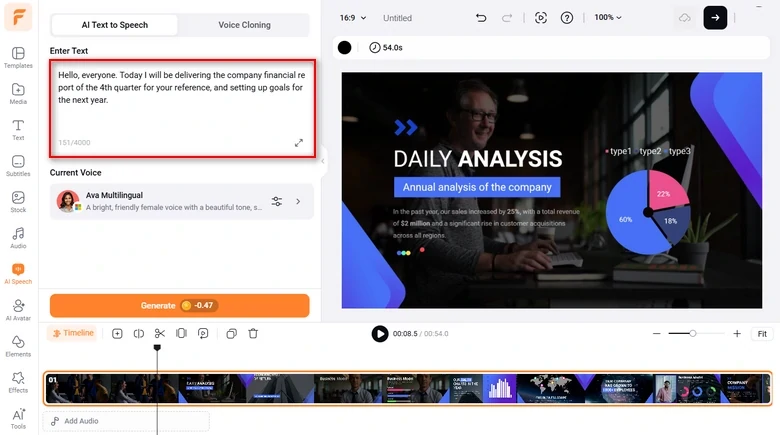Click the Ava Multilingual voice avatar

[x=68, y=201]
